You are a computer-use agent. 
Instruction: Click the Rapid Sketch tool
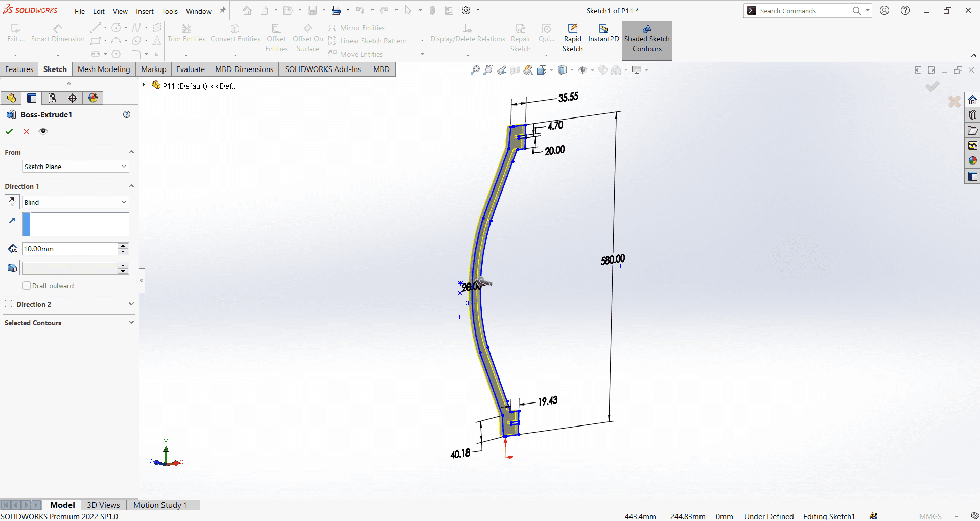(572, 38)
